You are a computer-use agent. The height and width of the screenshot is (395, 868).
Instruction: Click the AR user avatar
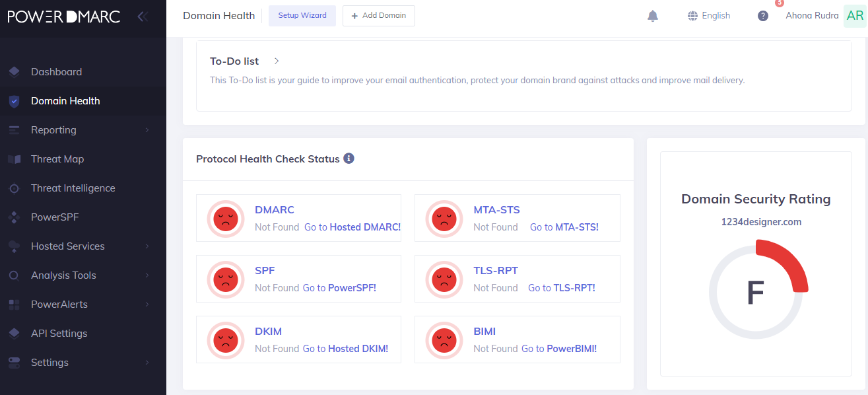coord(855,16)
